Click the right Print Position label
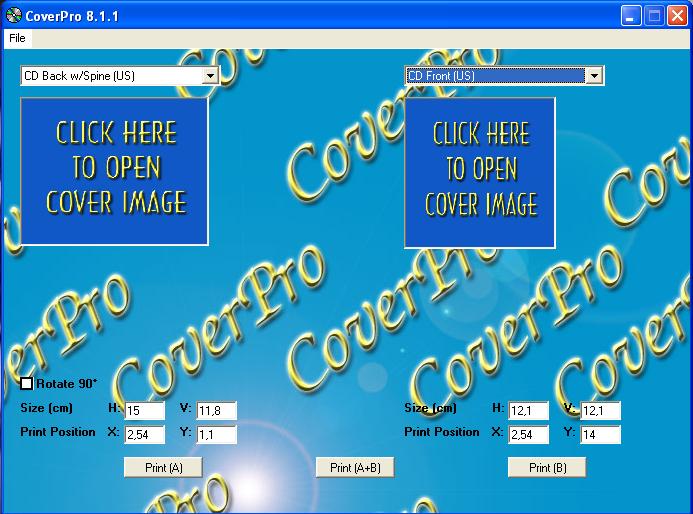The image size is (693, 514). [x=442, y=432]
